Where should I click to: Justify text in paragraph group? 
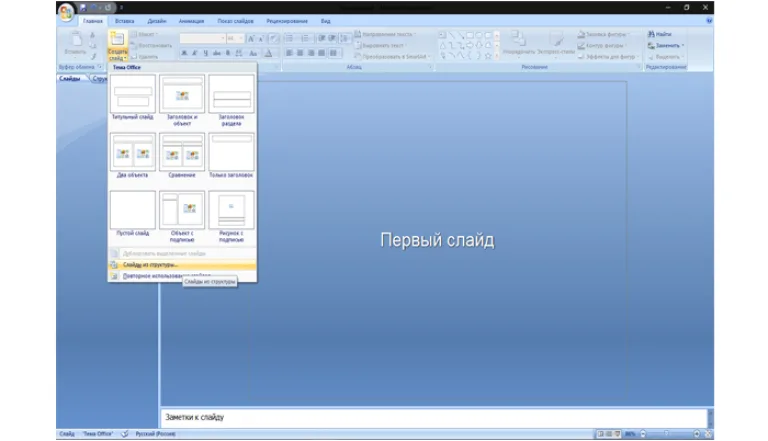321,53
